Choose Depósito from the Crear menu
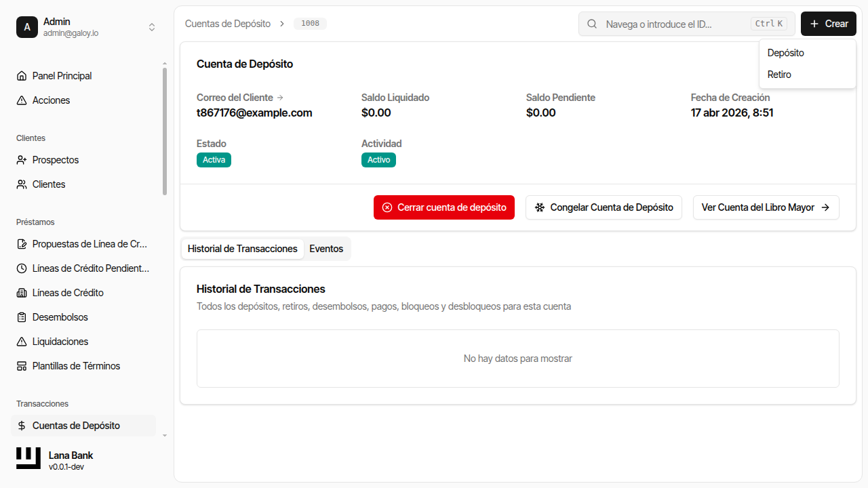This screenshot has width=868, height=488. tap(786, 53)
